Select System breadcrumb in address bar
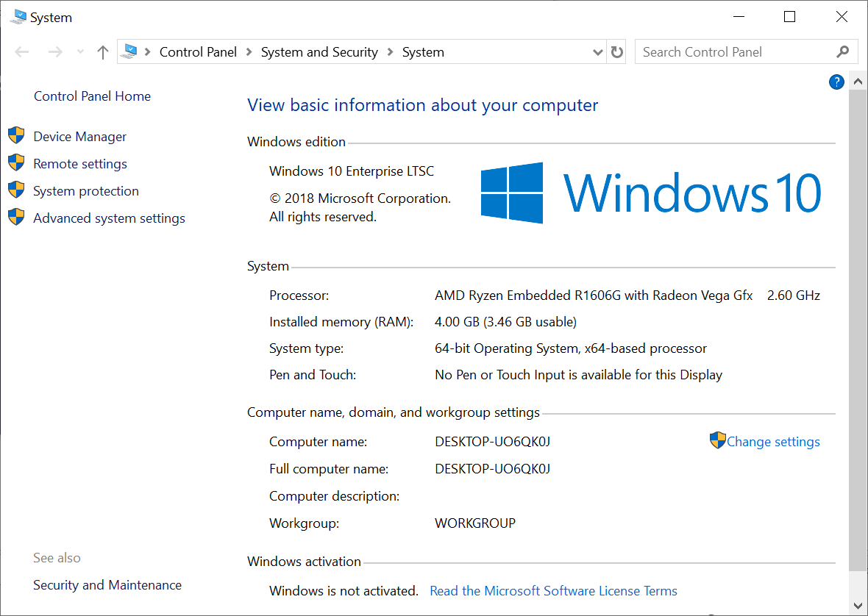This screenshot has width=868, height=616. click(x=423, y=52)
